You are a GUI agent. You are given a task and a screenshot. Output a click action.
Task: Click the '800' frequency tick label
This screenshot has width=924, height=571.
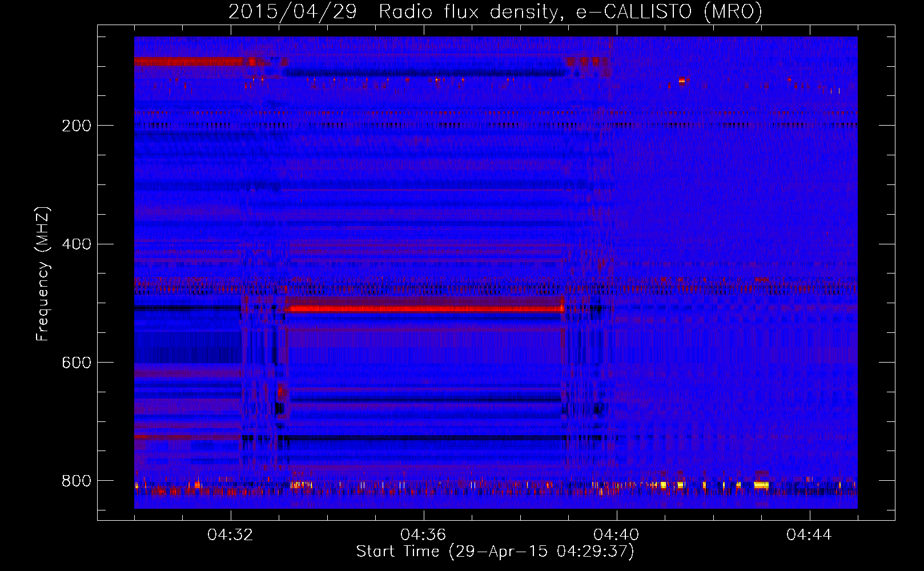coord(77,481)
